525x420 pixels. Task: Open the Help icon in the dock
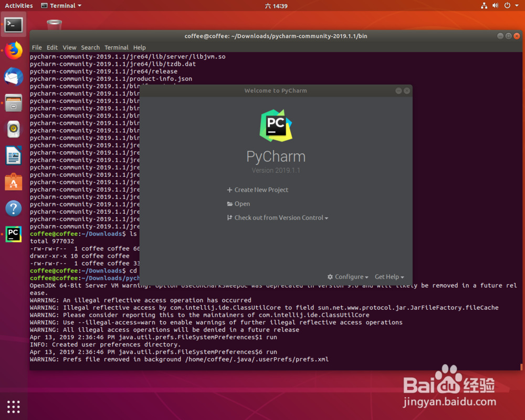(14, 208)
